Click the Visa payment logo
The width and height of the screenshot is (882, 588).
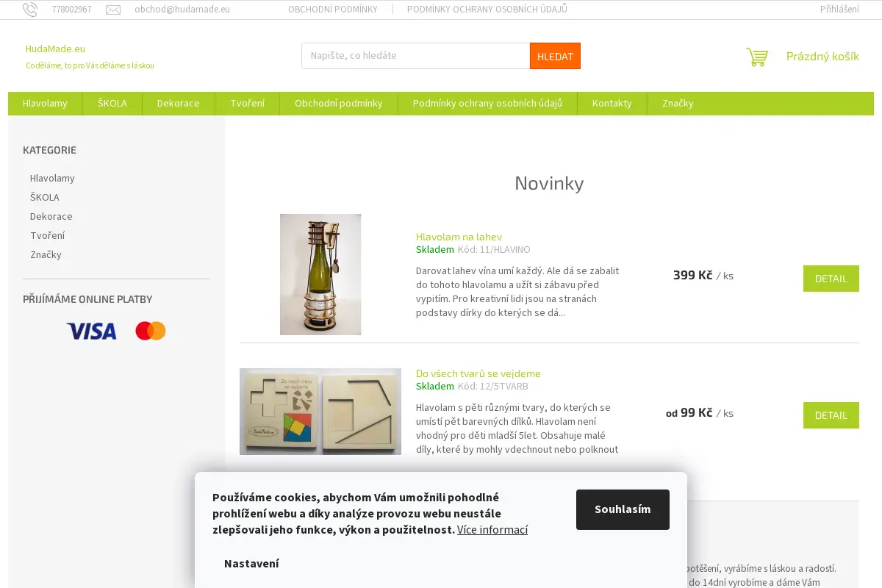point(91,331)
